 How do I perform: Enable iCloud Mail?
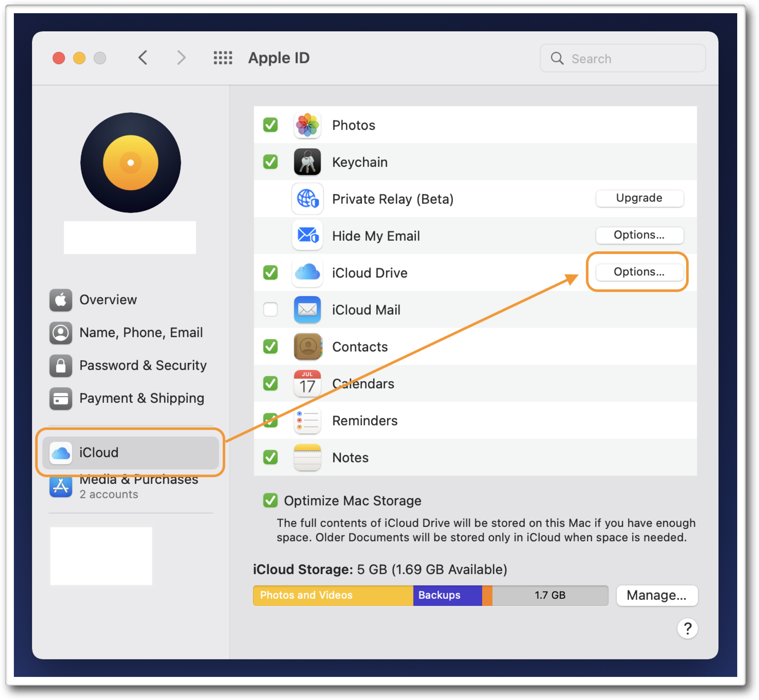click(270, 309)
